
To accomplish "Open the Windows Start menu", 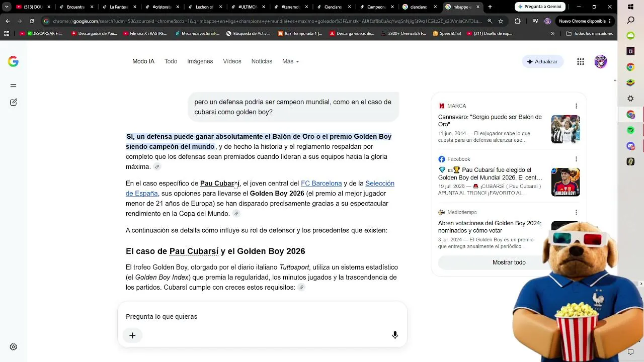I will 630,7.
